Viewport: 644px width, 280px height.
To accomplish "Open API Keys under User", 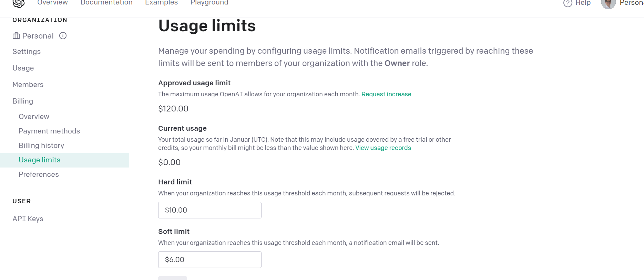I will [28, 219].
